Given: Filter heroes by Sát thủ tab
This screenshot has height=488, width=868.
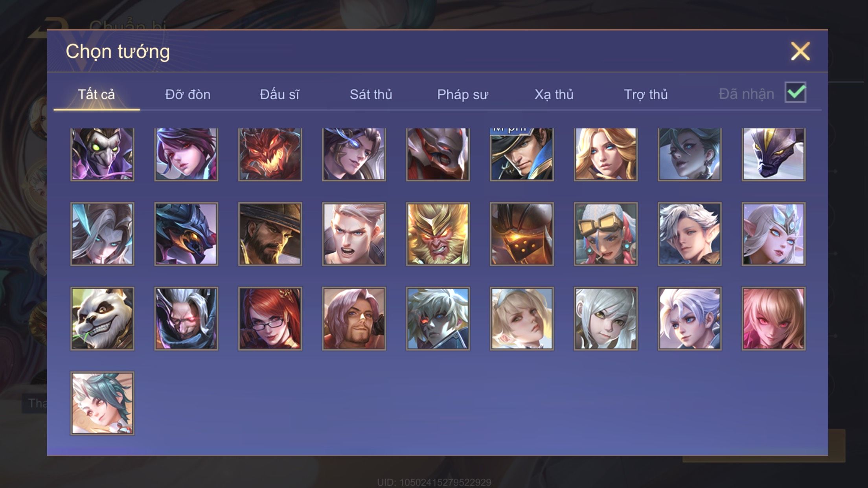Looking at the screenshot, I should [371, 94].
